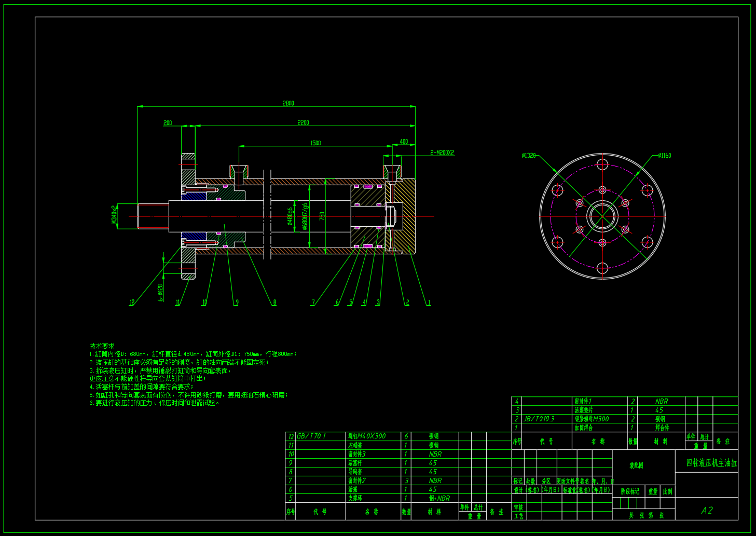Select the A2 sheet size label
The width and height of the screenshot is (756, 536).
(x=707, y=511)
